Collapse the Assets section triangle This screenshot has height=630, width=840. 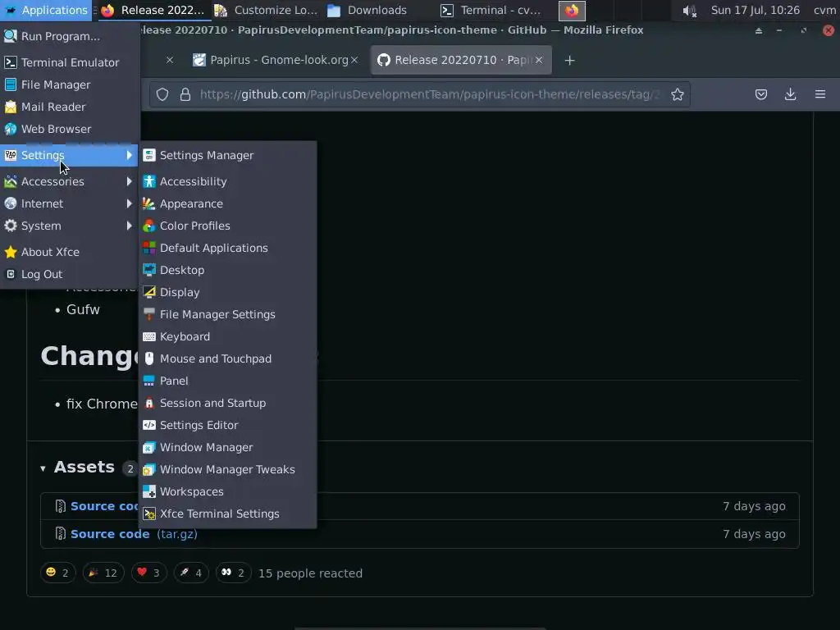pyautogui.click(x=43, y=468)
